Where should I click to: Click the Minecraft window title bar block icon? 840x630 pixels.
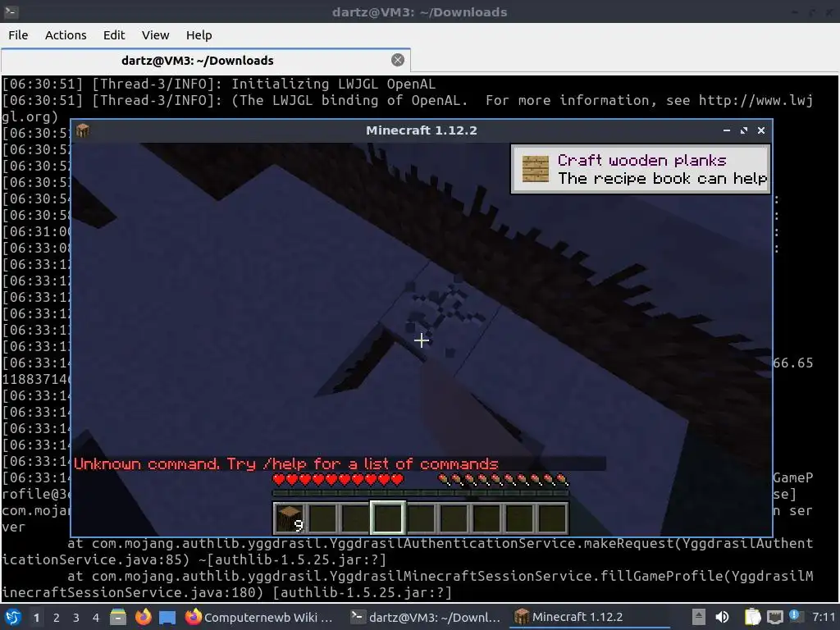[x=83, y=130]
